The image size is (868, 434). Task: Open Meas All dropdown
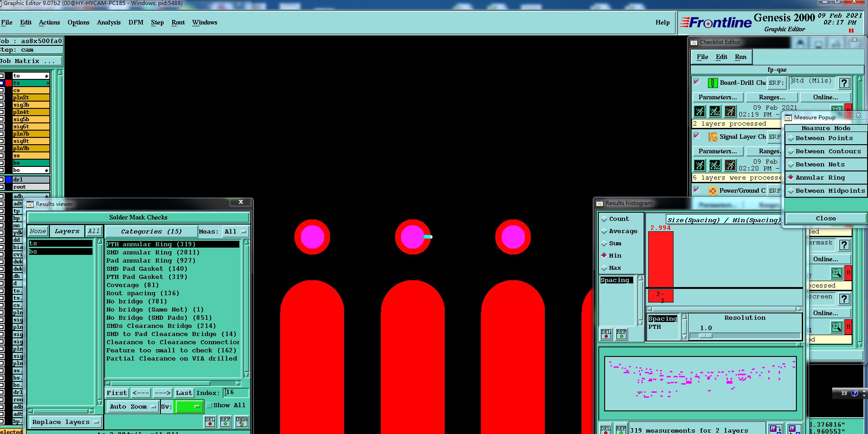pos(235,232)
